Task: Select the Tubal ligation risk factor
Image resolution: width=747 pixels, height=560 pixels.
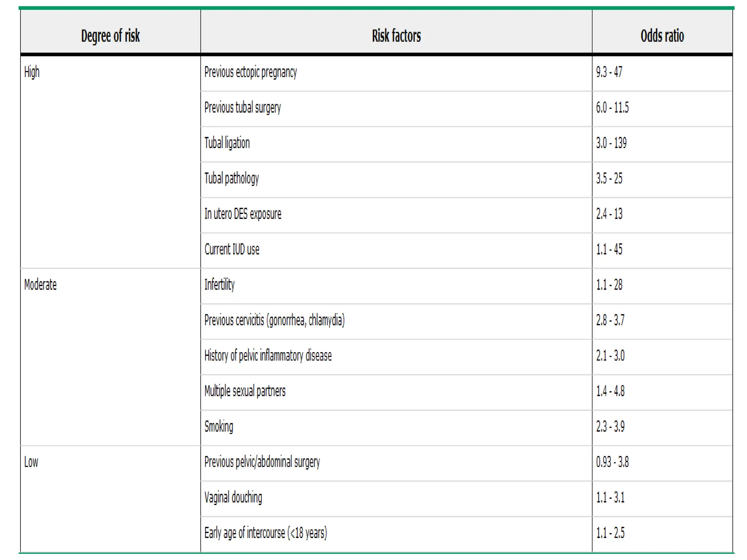Action: pos(227,143)
